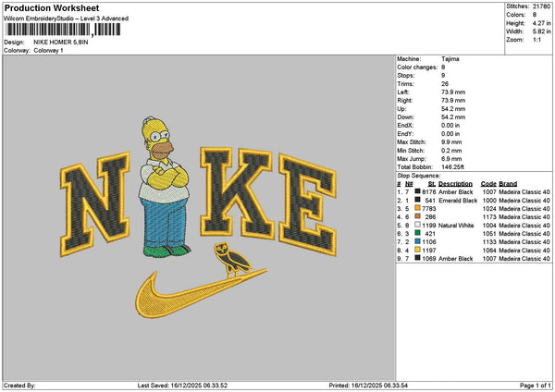Select the brown swatch beside stitch count 286
555x392 pixels.
tap(418, 216)
